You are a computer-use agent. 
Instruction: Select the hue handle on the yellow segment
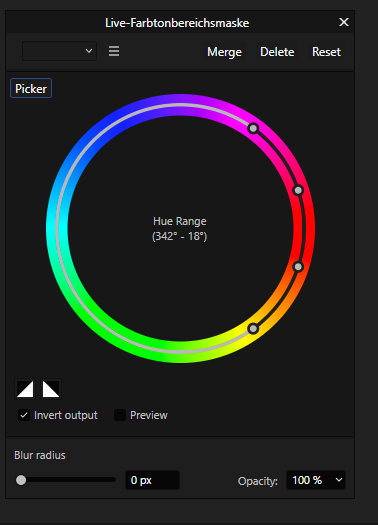253,329
